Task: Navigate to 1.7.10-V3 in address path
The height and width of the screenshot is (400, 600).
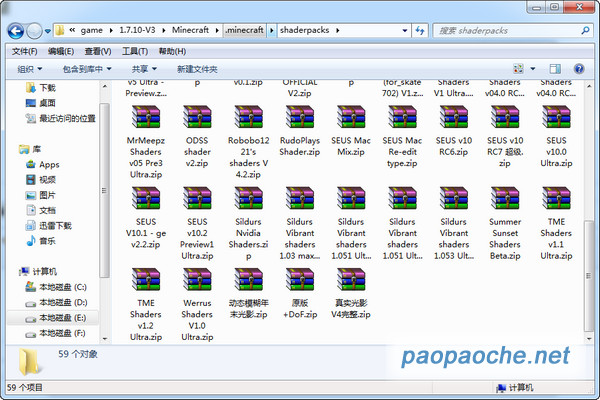Action: click(x=137, y=30)
